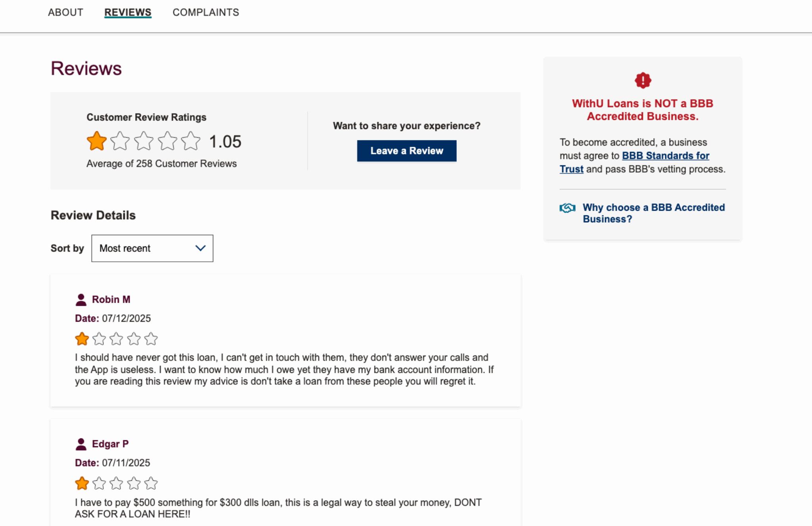
Task: Select the second star on Robin M's rating
Action: point(99,339)
